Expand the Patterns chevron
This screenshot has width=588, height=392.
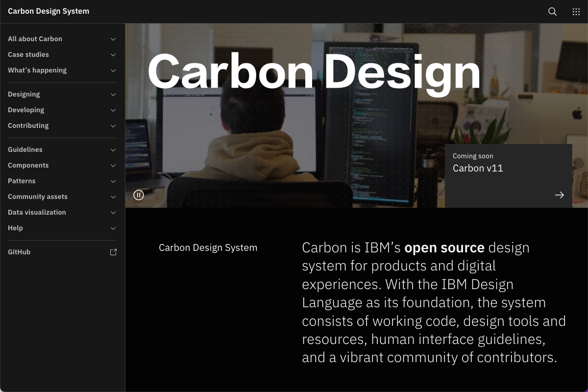click(x=113, y=181)
